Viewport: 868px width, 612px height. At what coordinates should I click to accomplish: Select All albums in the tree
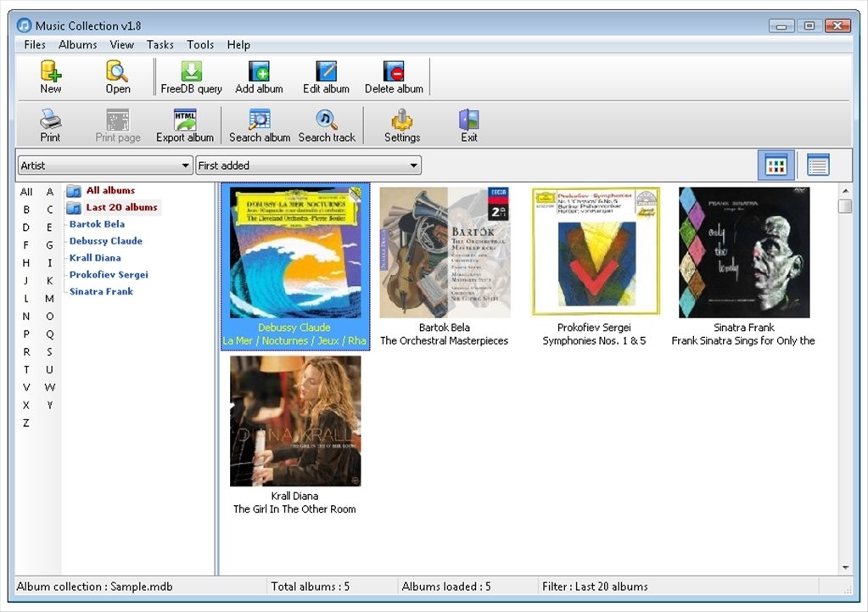pyautogui.click(x=110, y=190)
